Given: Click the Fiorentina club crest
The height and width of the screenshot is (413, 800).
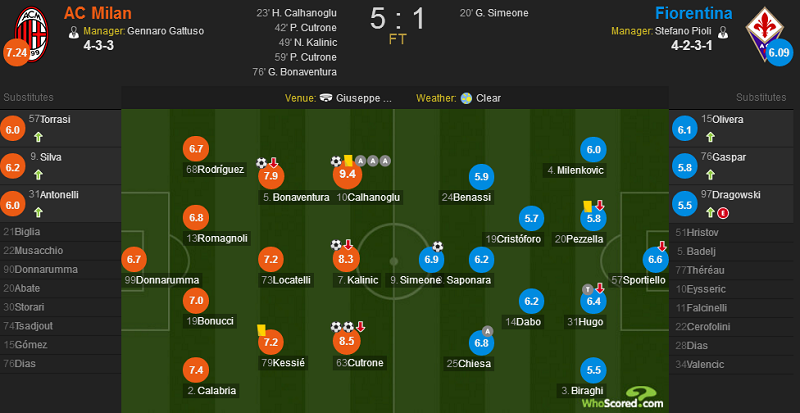Looking at the screenshot, I should click(764, 33).
